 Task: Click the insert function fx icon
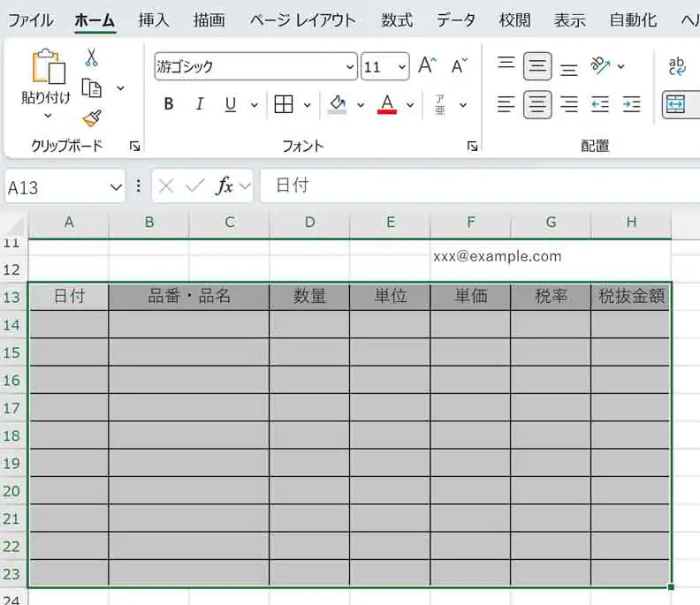point(225,185)
